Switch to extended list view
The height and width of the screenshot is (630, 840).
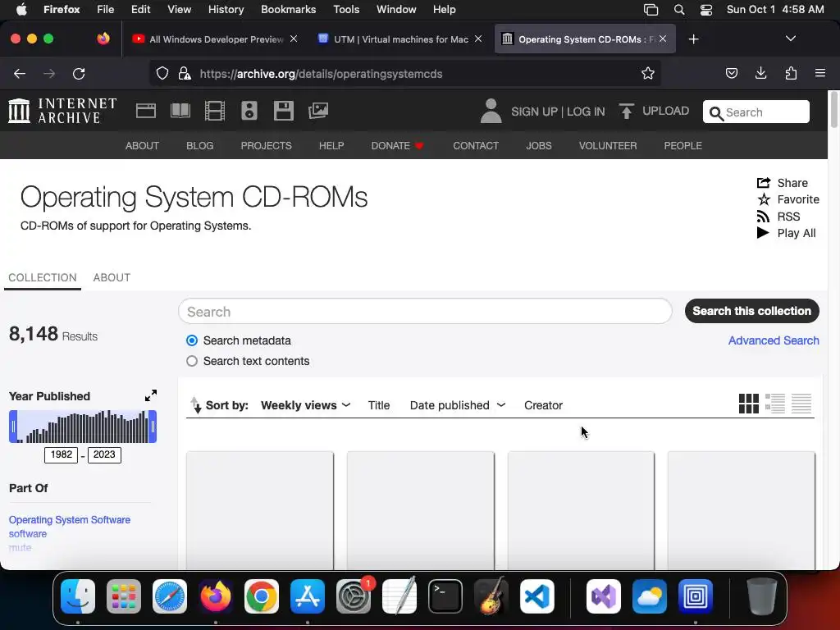[x=774, y=404]
